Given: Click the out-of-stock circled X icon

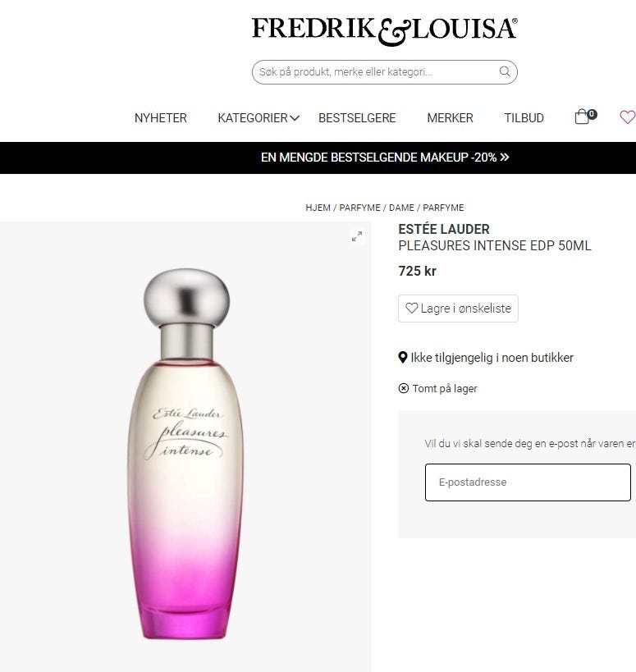Looking at the screenshot, I should click(403, 388).
